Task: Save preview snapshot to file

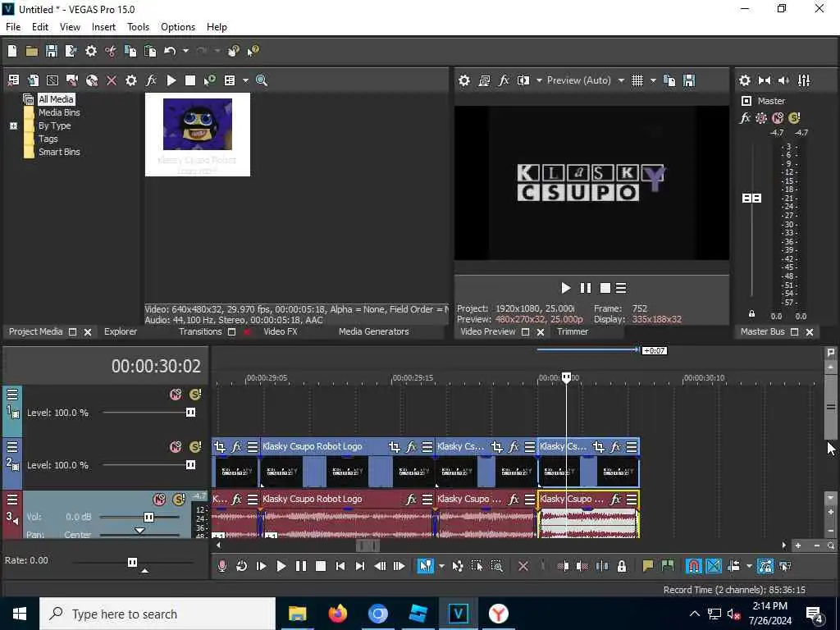Action: (689, 80)
